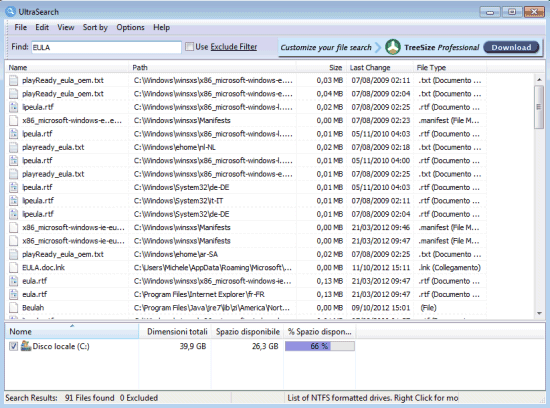Select the Beulah file name
The width and height of the screenshot is (550, 408).
click(33, 308)
